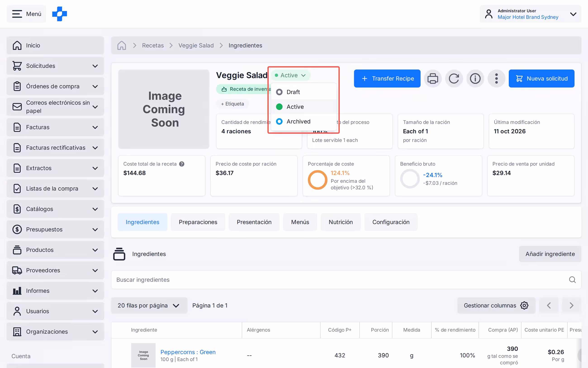Click the help icon beside Coste total de la receta
Image resolution: width=588 pixels, height=368 pixels.
182,164
